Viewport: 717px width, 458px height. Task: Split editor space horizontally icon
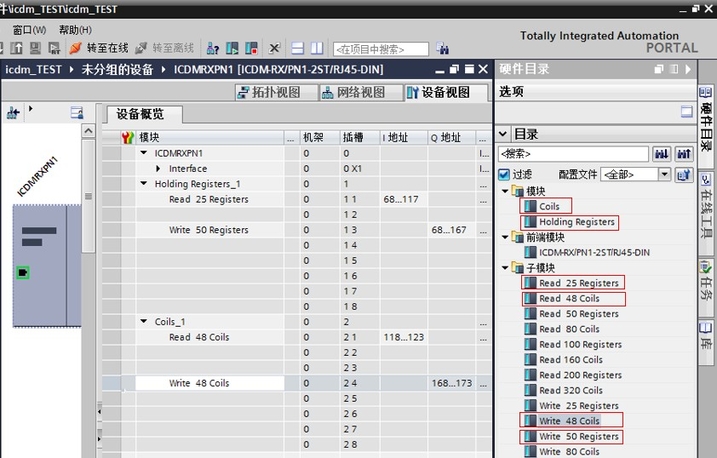coord(298,48)
